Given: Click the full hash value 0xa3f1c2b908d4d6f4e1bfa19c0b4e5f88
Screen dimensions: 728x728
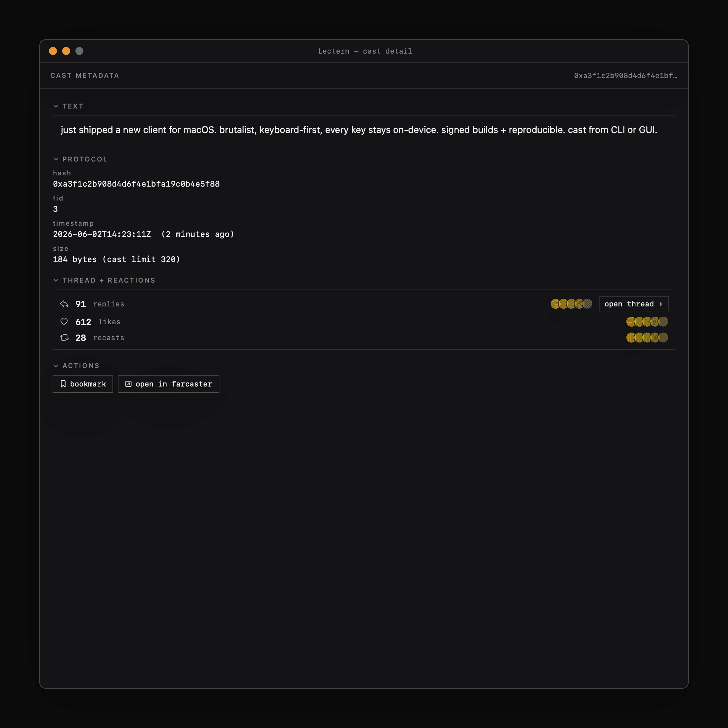Looking at the screenshot, I should tap(136, 184).
